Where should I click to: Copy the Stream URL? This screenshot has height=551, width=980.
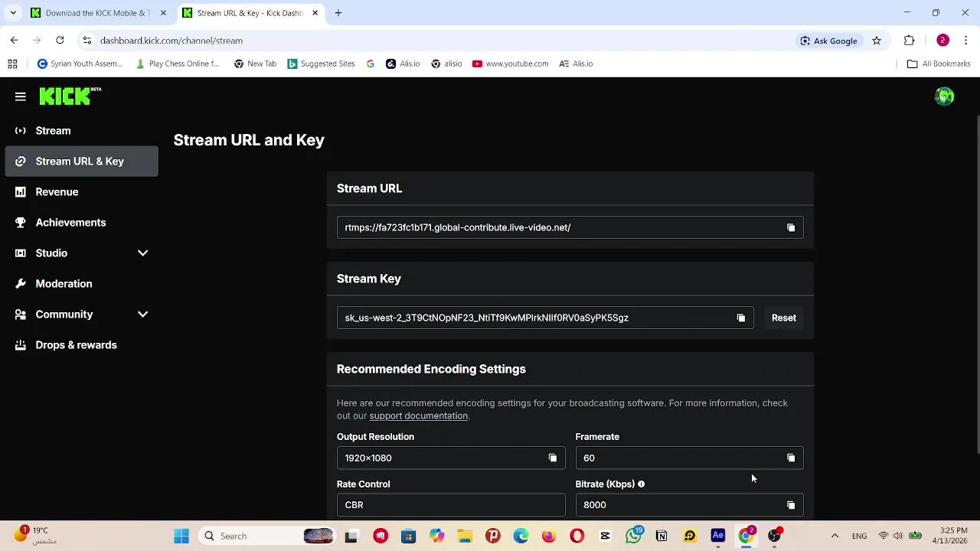[791, 227]
